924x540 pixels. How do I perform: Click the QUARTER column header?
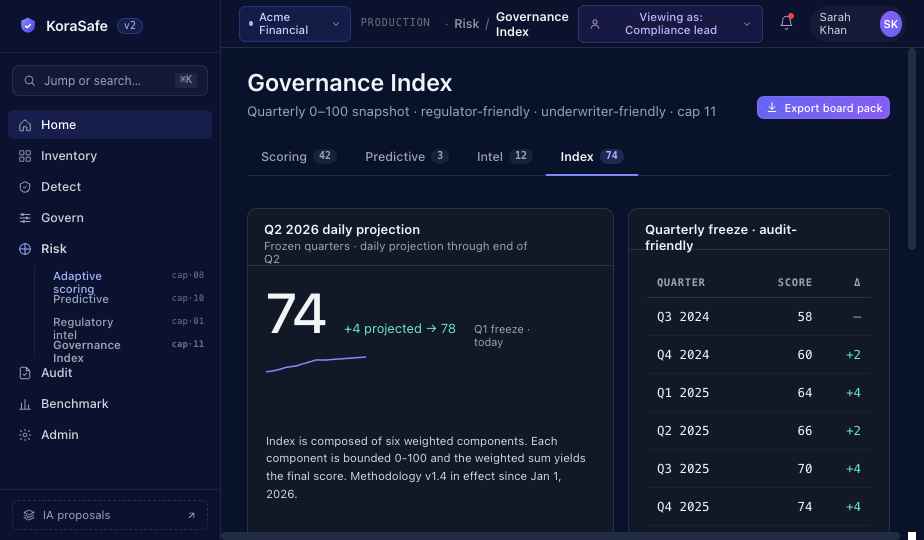681,282
